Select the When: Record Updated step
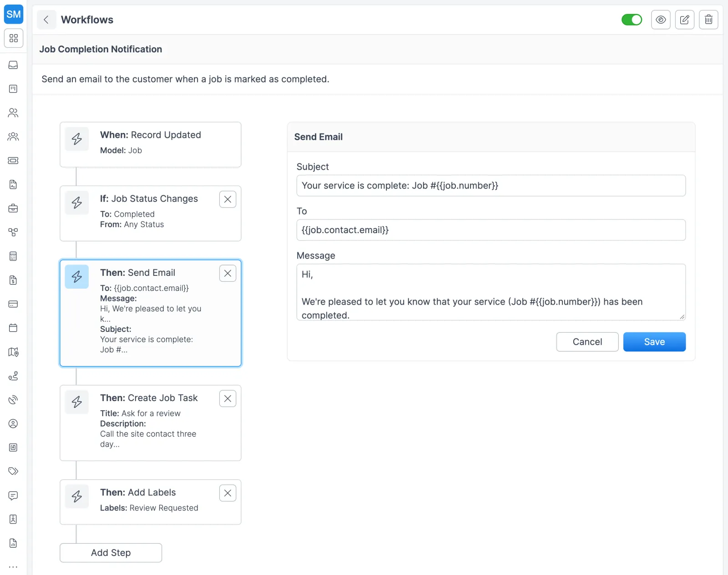 click(x=151, y=145)
